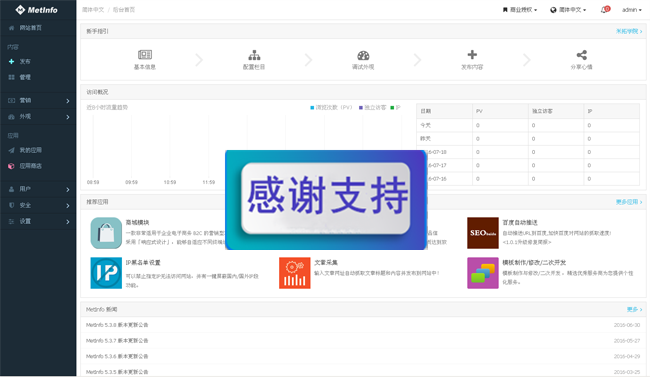Expand the 营销 sidebar menu
This screenshot has width=650, height=377.
pos(38,100)
